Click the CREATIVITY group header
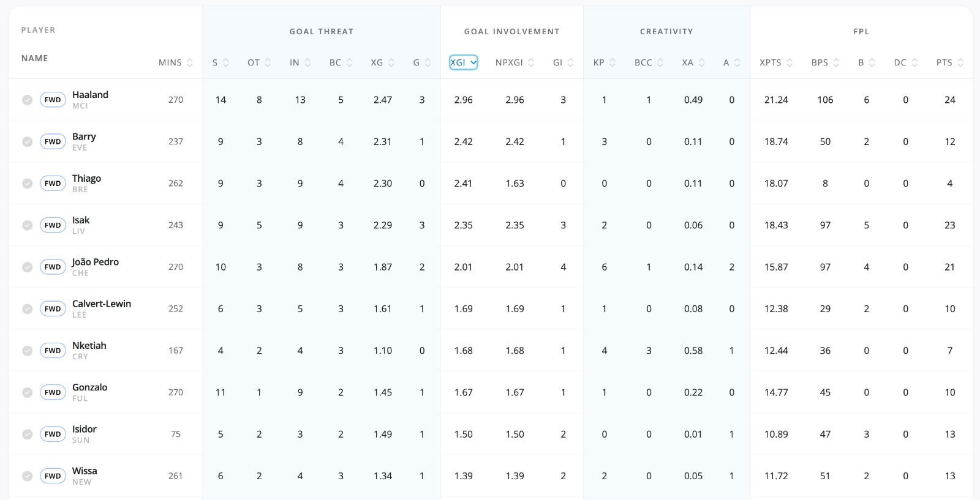 click(x=666, y=31)
